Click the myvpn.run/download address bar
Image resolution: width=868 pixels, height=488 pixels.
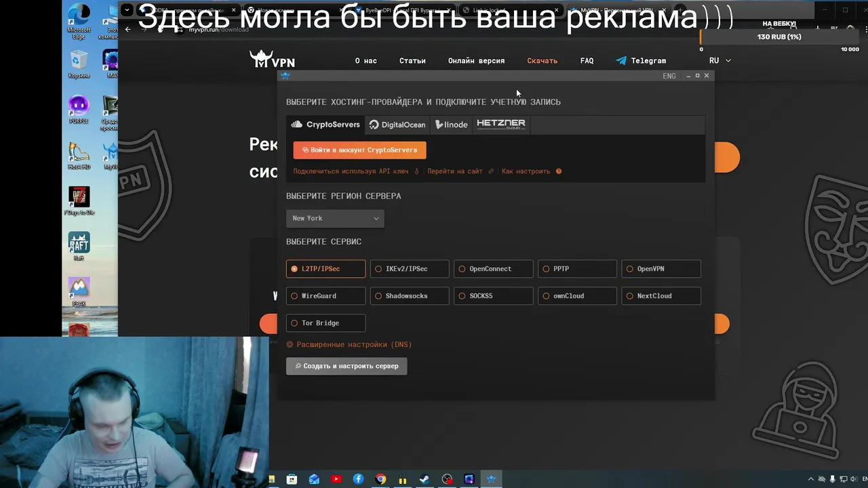tap(218, 30)
